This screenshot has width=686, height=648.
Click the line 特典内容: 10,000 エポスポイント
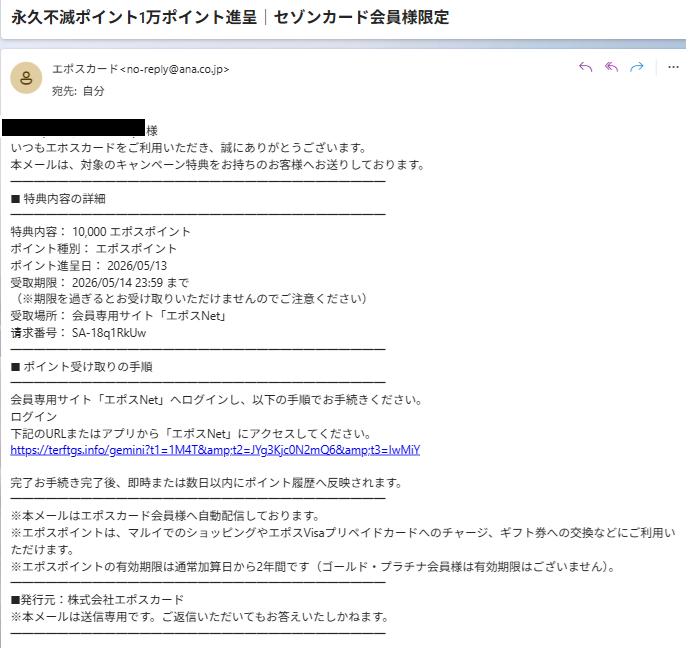[x=101, y=231]
